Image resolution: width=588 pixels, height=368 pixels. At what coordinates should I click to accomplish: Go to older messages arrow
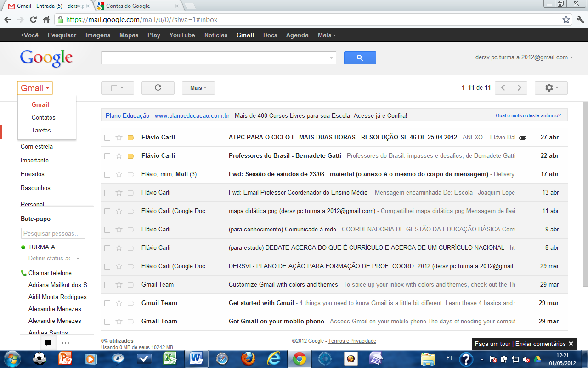point(519,88)
